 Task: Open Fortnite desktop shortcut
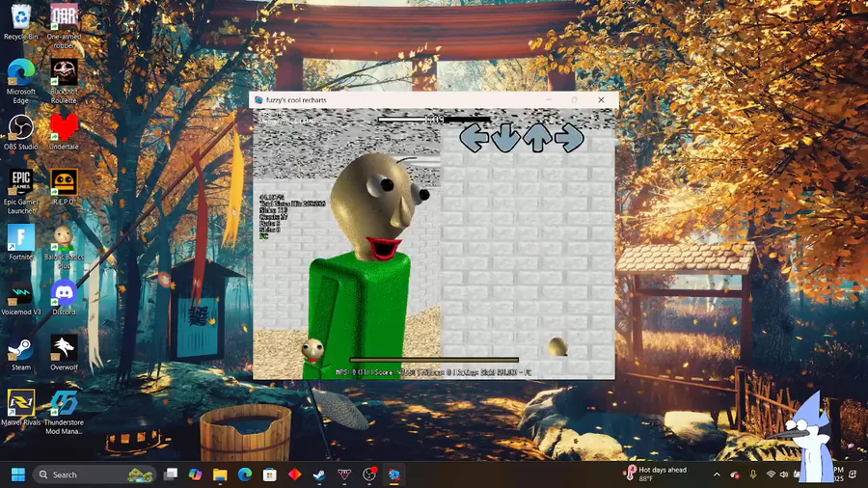click(21, 242)
